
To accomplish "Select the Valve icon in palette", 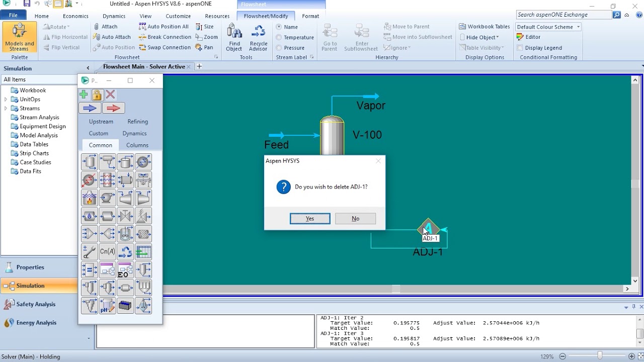I will [126, 216].
